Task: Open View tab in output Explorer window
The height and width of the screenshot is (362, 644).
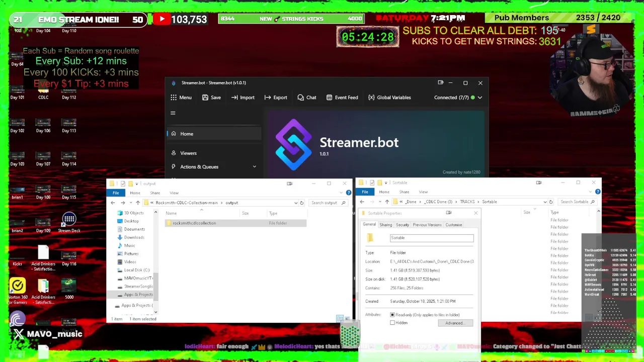Action: (174, 193)
